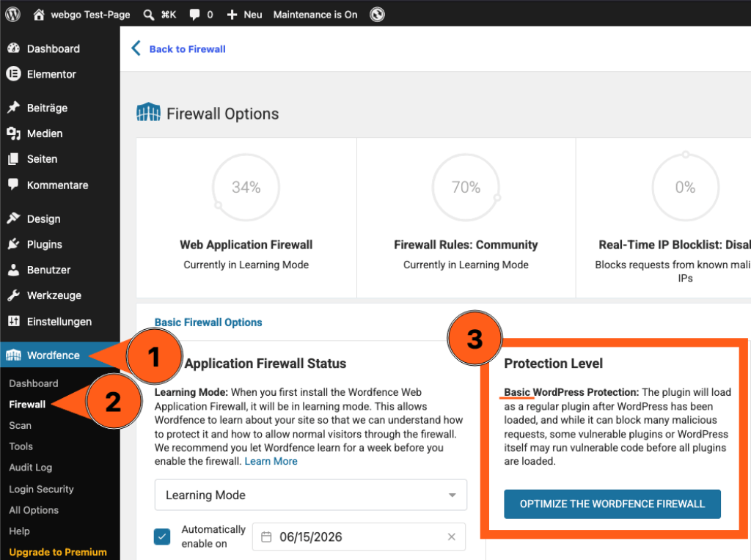Toggle the Automatically enable on checkbox

tap(162, 537)
